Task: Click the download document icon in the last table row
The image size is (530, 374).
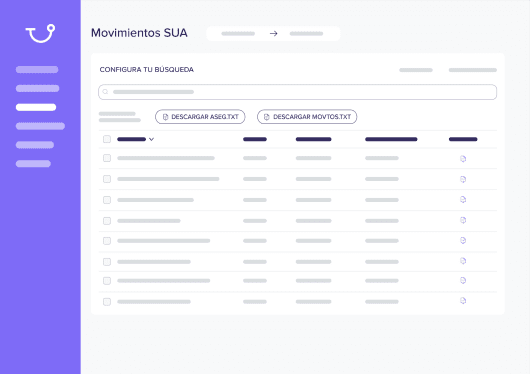Action: coord(463,301)
